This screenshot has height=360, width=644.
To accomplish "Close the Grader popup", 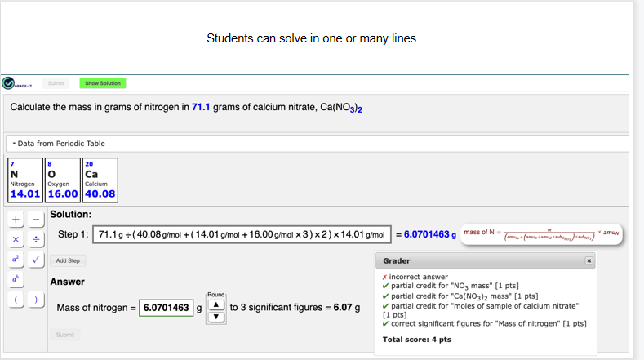I will 588,260.
